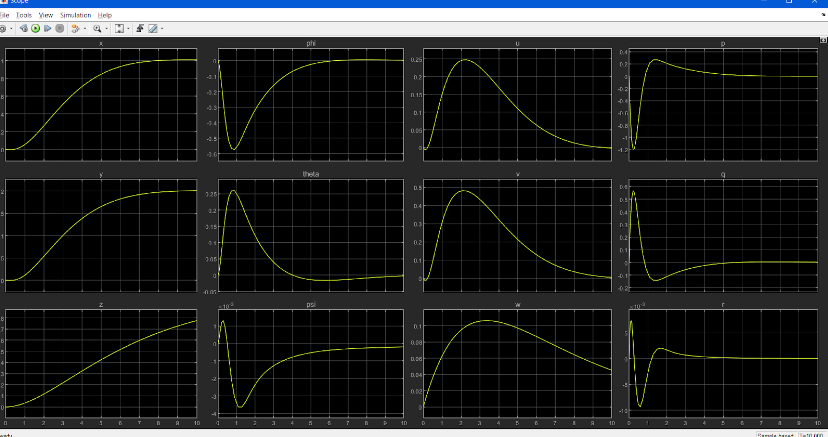Click the Scale Axes Limits icon
Image resolution: width=828 pixels, height=437 pixels.
pyautogui.click(x=119, y=29)
